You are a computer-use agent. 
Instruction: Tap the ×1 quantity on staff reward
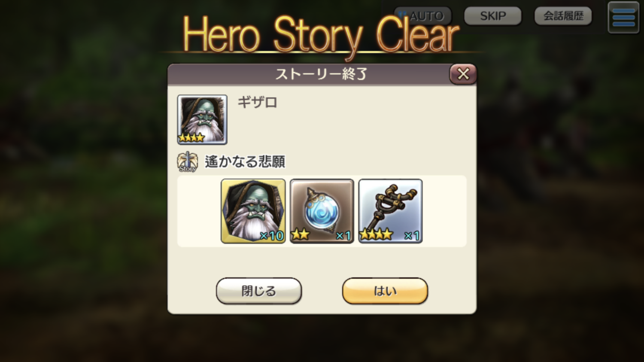pos(412,236)
